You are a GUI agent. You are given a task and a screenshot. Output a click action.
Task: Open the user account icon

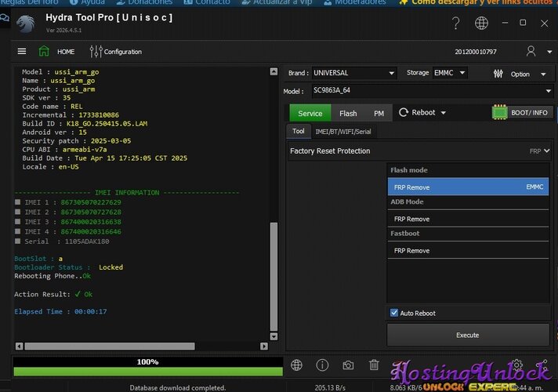pos(531,52)
